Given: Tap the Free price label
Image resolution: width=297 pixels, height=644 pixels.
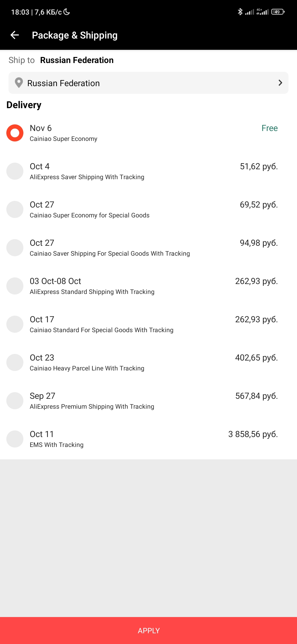Looking at the screenshot, I should tap(269, 128).
